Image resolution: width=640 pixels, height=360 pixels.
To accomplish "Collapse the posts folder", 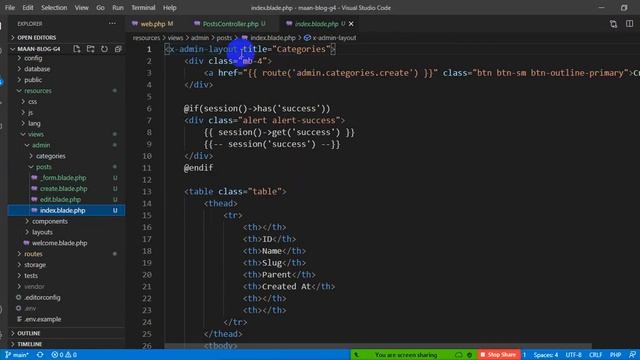I will (x=43, y=167).
